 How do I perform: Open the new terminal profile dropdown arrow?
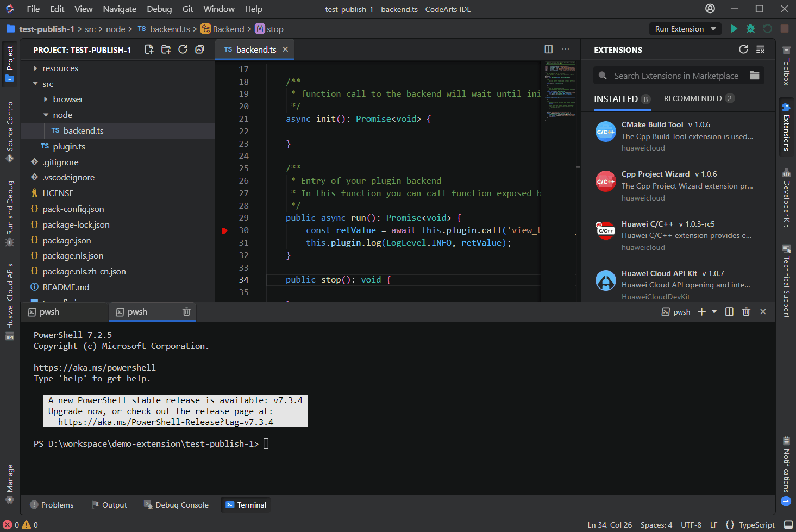pos(714,311)
